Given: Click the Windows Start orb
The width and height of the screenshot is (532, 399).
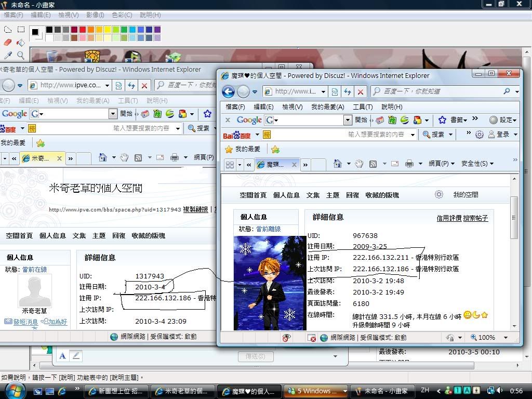Looking at the screenshot, I should (15, 390).
